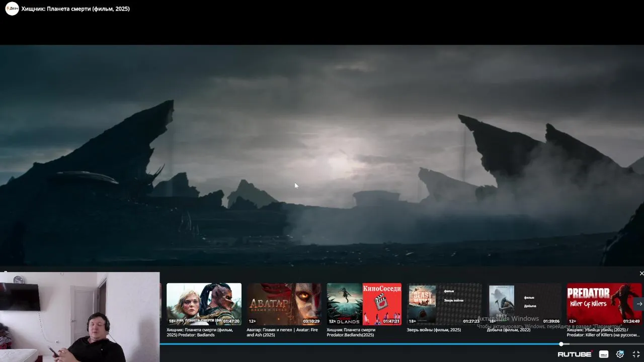Click title 'Хищник: Убийца убийц (2025)'

coord(603,332)
